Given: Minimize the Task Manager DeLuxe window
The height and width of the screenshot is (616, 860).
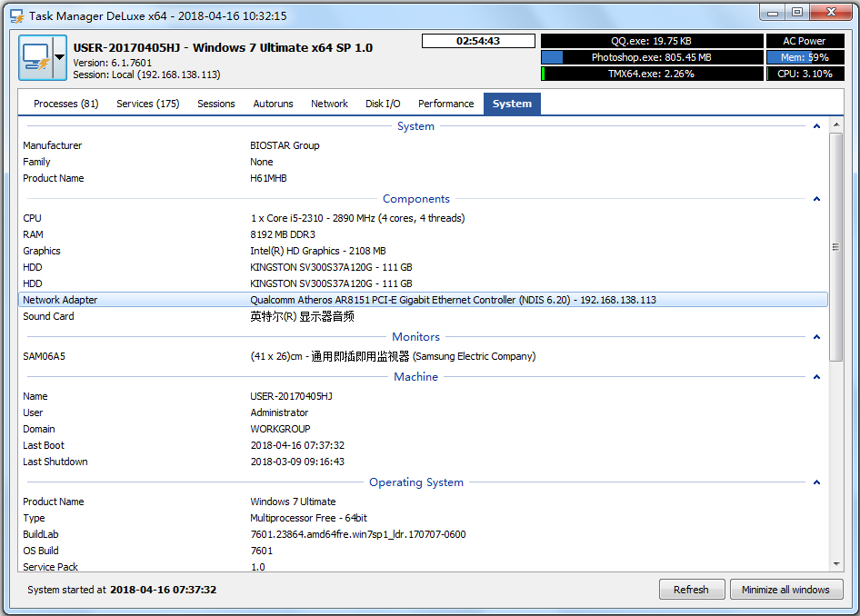Looking at the screenshot, I should tap(772, 13).
